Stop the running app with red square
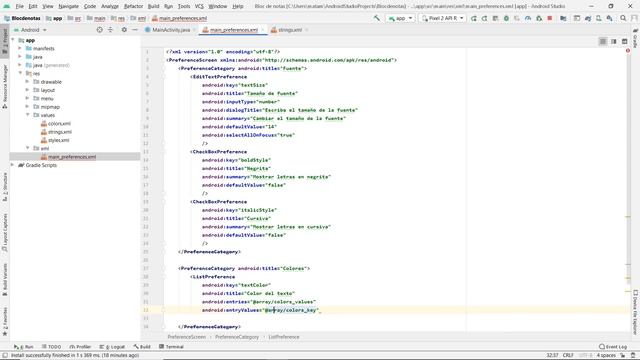Image resolution: width=640 pixels, height=360 pixels. pos(550,18)
